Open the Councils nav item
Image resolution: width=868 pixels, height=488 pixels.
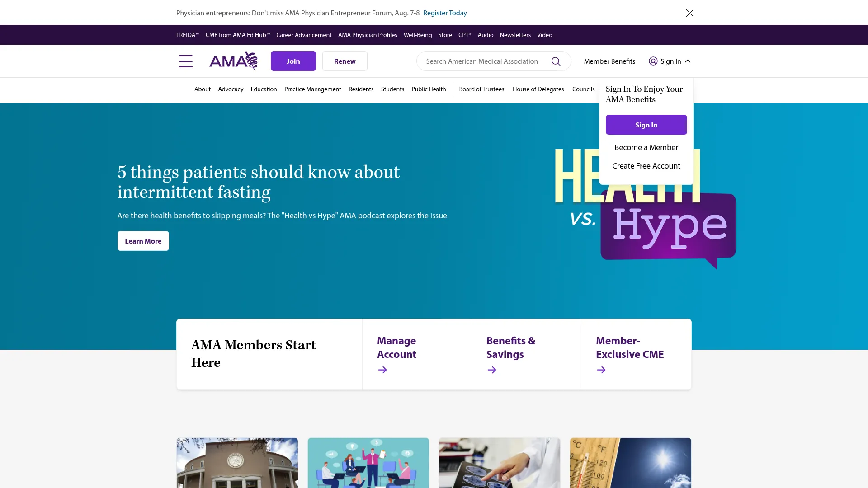(583, 89)
